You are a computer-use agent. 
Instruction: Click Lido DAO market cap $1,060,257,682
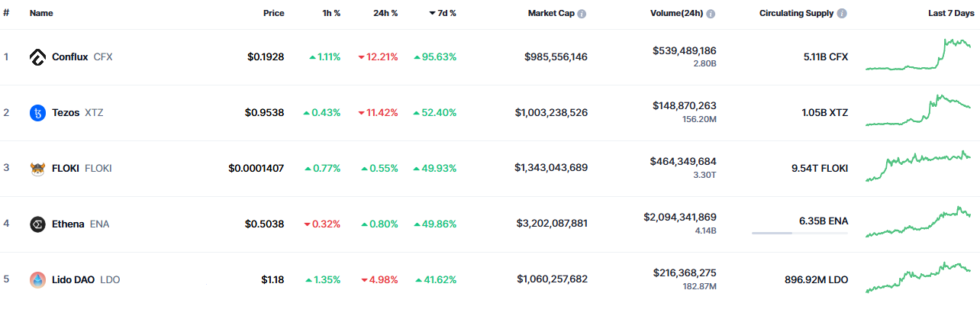[553, 280]
